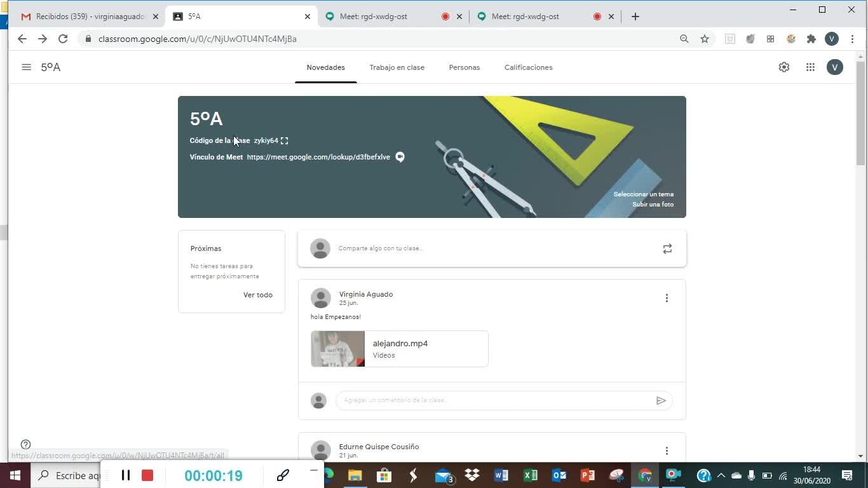
Task: Open Google apps grid
Action: click(810, 67)
